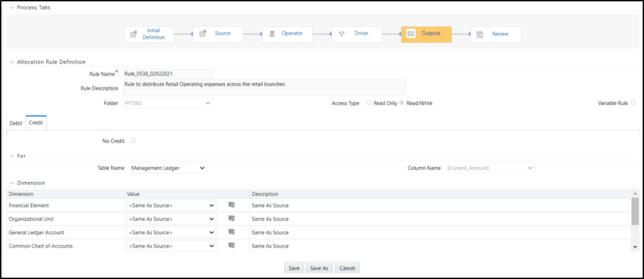644x279 pixels.
Task: Select the Read/Write access type
Action: click(402, 103)
